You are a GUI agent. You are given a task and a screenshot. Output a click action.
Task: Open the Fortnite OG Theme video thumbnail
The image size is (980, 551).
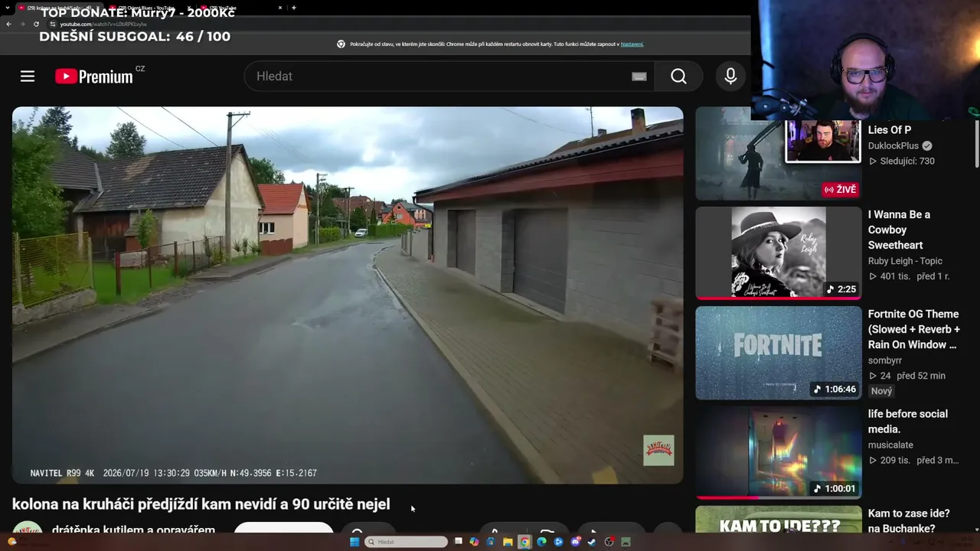pyautogui.click(x=778, y=353)
